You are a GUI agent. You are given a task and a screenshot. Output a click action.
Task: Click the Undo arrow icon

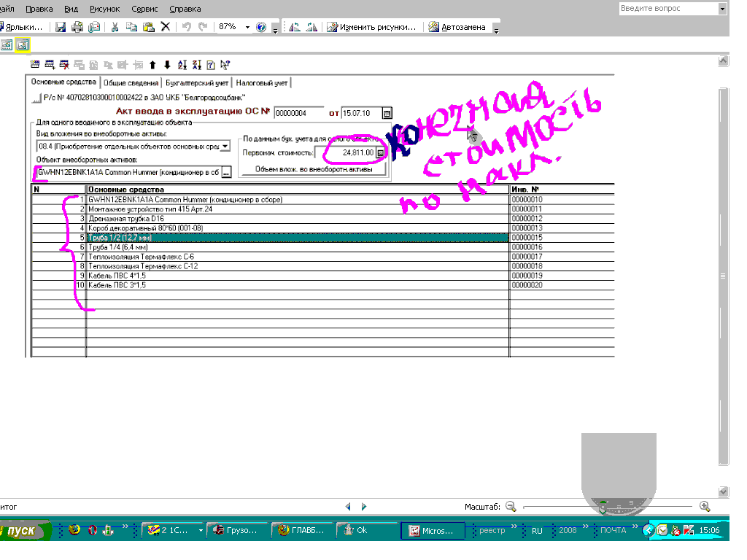187,27
